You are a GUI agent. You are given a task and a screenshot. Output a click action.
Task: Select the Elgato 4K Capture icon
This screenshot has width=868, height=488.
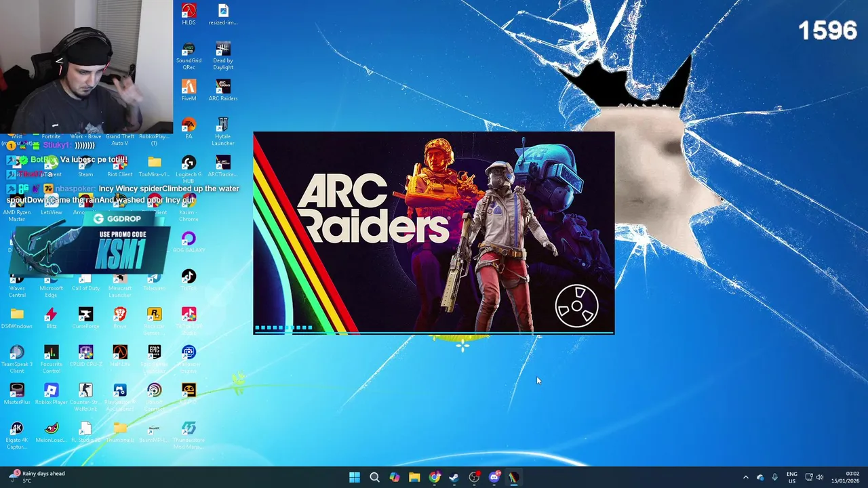[17, 435]
